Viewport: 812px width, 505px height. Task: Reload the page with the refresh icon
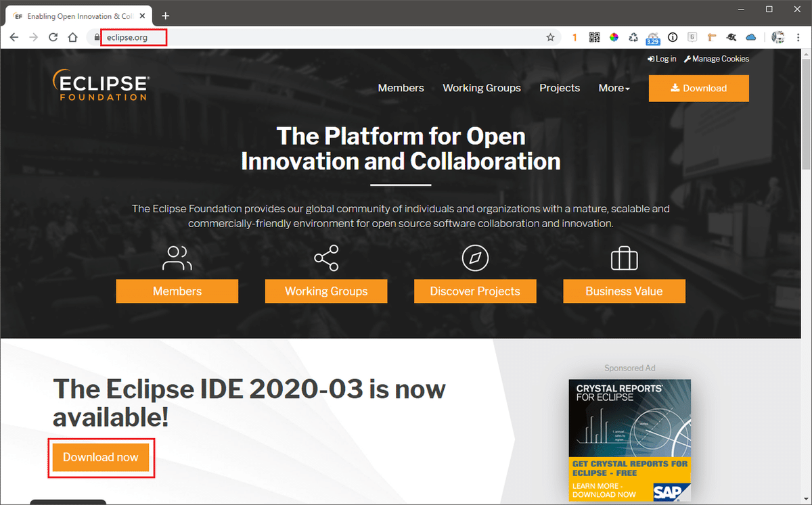click(53, 37)
